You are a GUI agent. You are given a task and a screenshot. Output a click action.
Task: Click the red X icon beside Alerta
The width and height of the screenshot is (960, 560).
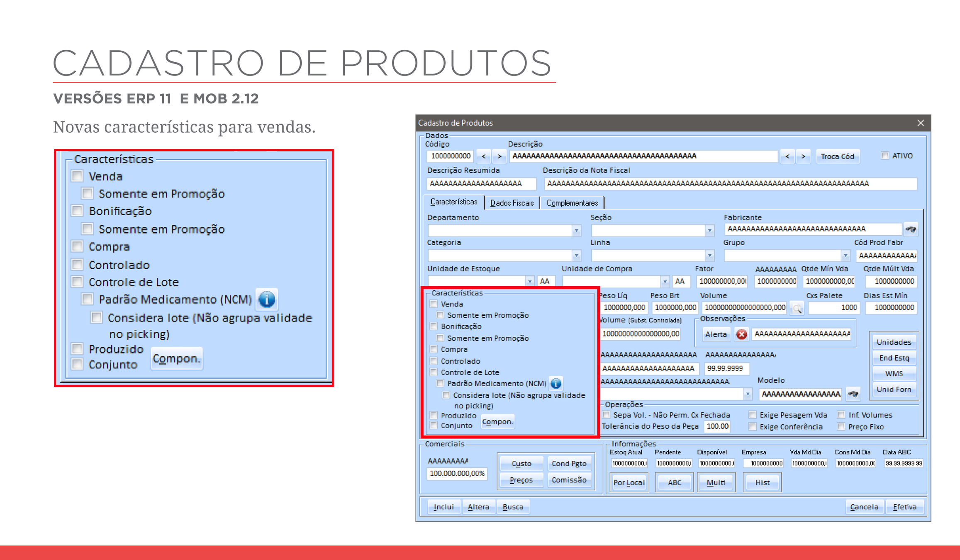(x=741, y=334)
